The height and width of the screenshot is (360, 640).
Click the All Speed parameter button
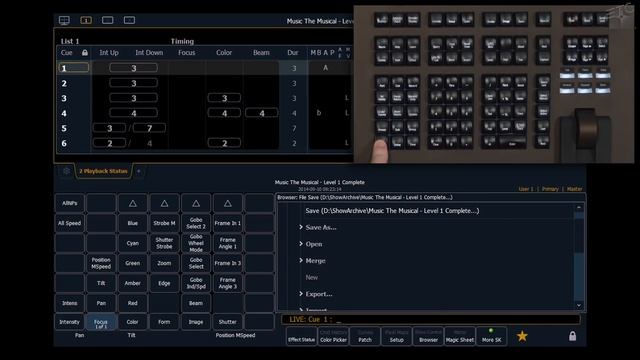pos(69,223)
